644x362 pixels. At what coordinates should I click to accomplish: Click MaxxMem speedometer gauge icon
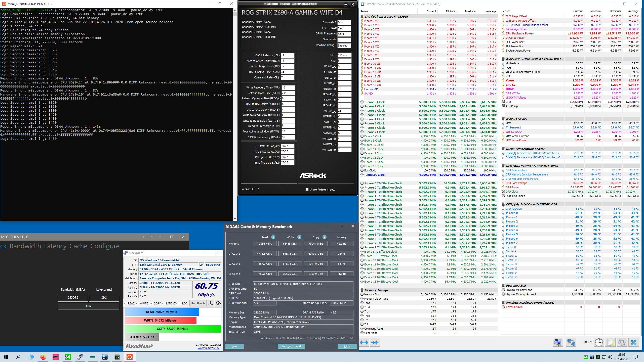[x=218, y=303]
